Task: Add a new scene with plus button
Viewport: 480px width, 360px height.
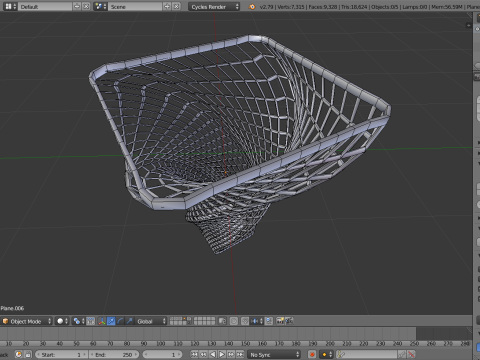Action: (x=167, y=6)
